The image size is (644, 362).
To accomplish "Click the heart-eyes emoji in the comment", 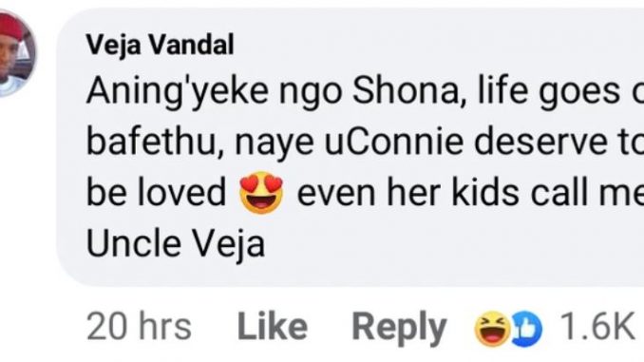I will [x=261, y=192].
